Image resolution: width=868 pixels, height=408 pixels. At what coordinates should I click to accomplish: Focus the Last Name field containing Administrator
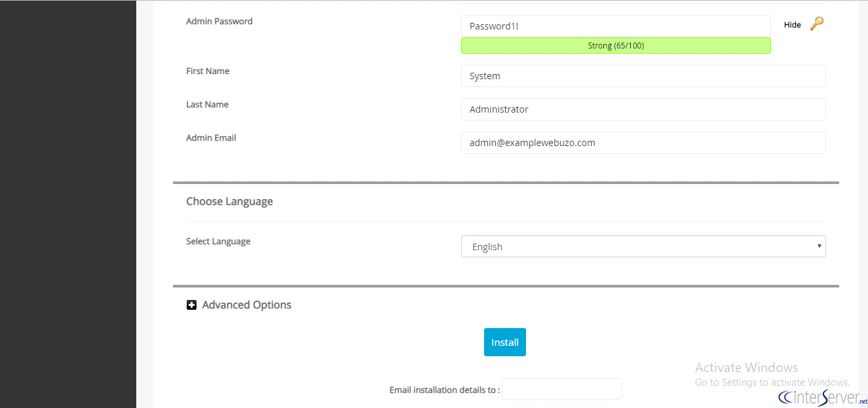[x=643, y=109]
